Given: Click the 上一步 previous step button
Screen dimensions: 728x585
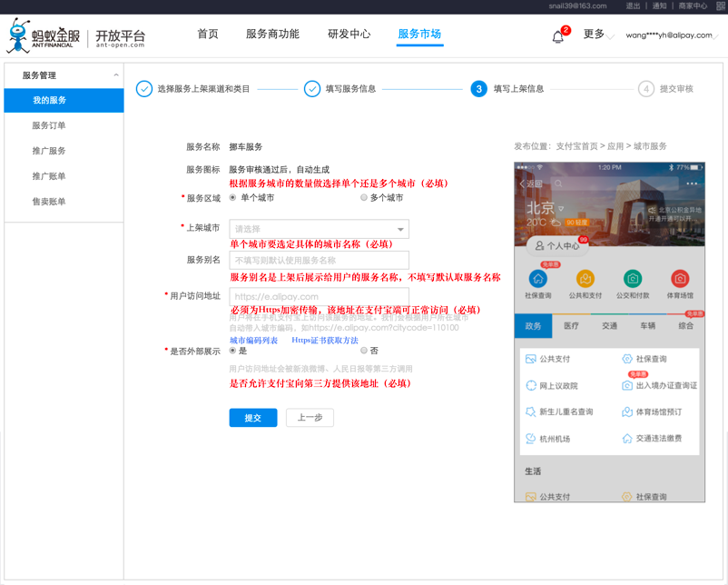Looking at the screenshot, I should 310,418.
